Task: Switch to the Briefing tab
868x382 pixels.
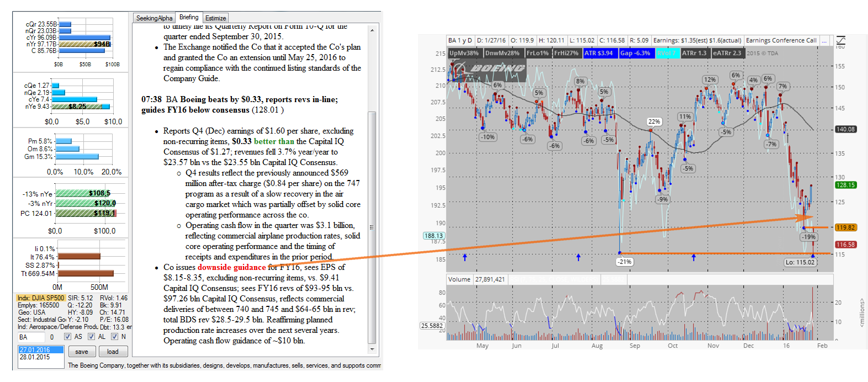Action: 189,18
